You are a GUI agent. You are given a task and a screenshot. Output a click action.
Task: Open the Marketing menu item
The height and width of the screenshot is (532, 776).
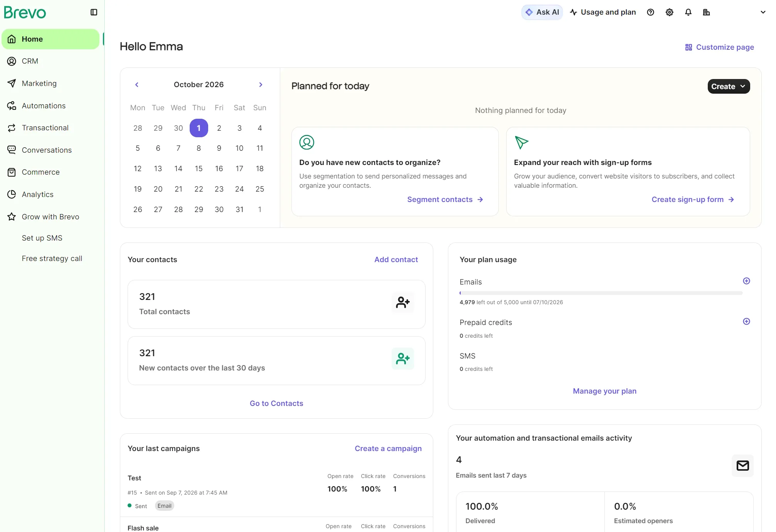50,84
